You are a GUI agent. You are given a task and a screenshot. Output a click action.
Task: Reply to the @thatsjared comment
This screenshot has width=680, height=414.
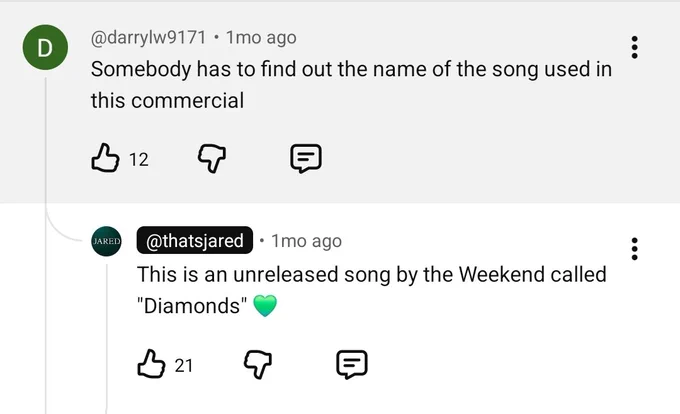coord(352,364)
